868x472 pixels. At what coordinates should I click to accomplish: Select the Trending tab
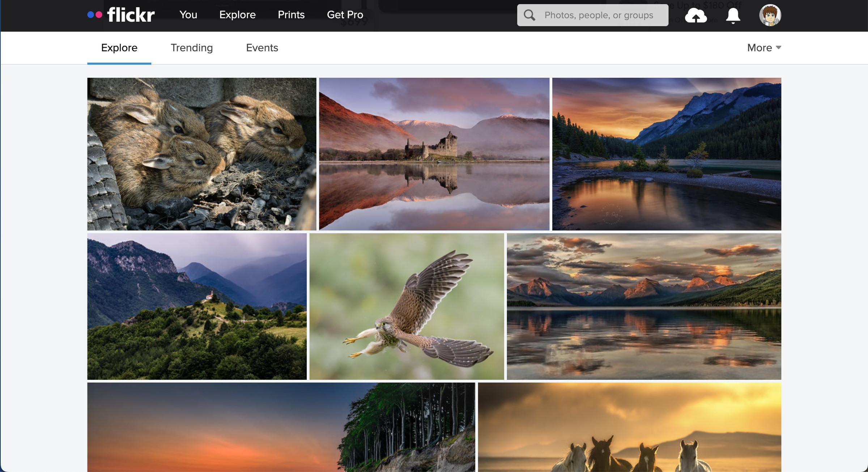click(192, 48)
